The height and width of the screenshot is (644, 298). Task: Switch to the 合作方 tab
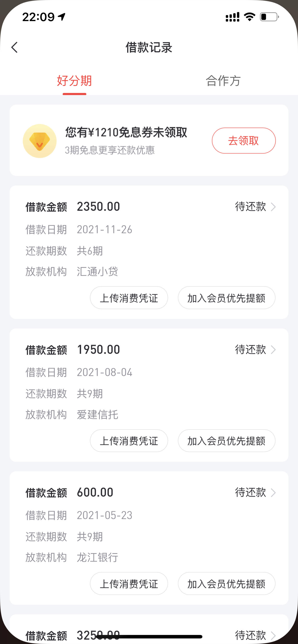[223, 81]
